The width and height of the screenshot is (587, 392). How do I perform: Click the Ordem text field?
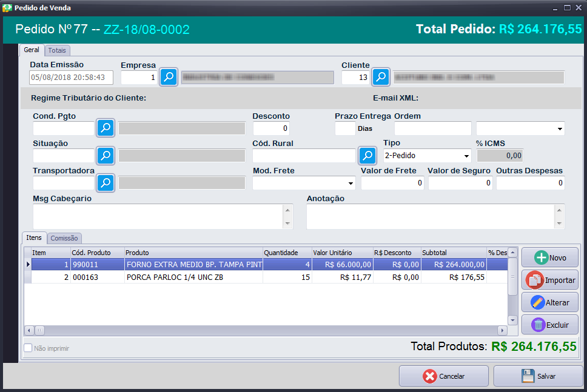tap(433, 128)
